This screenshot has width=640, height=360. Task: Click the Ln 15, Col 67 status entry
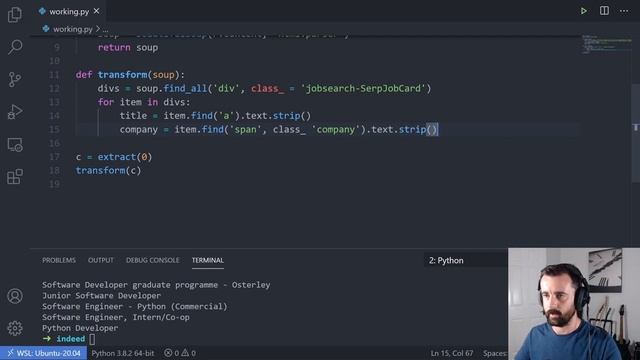coord(452,353)
